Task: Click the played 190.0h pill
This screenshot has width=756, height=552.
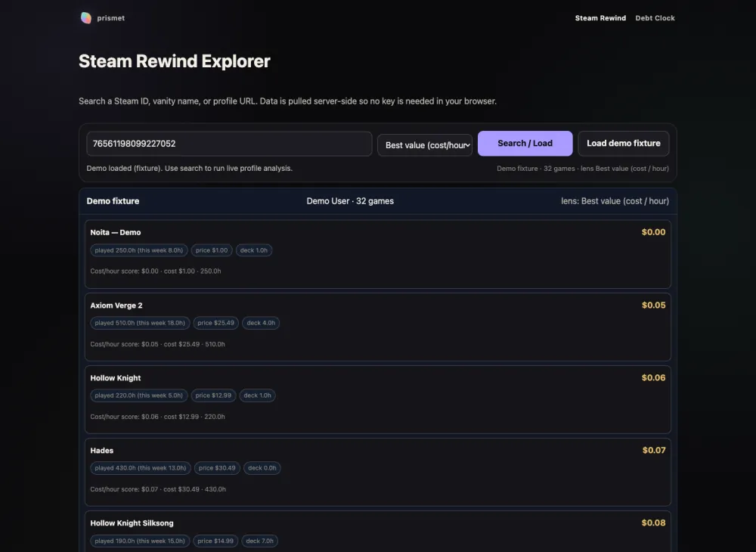Action: 140,541
